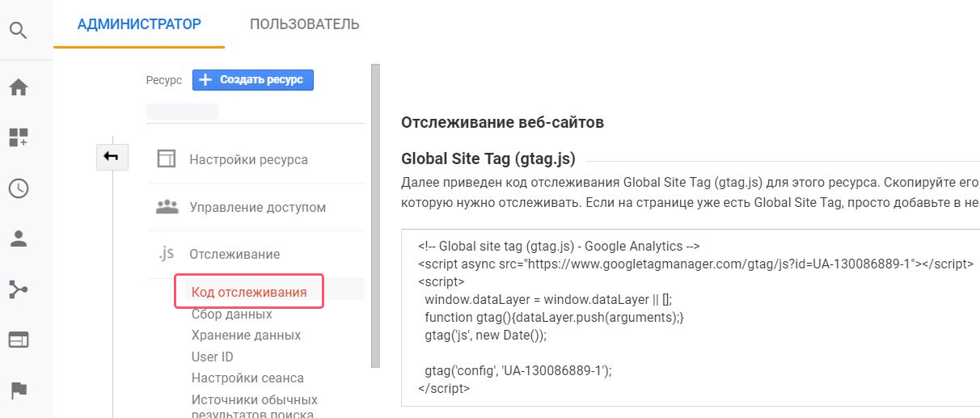Open Настройки ресурса settings
This screenshot has height=418, width=980.
pos(249,159)
